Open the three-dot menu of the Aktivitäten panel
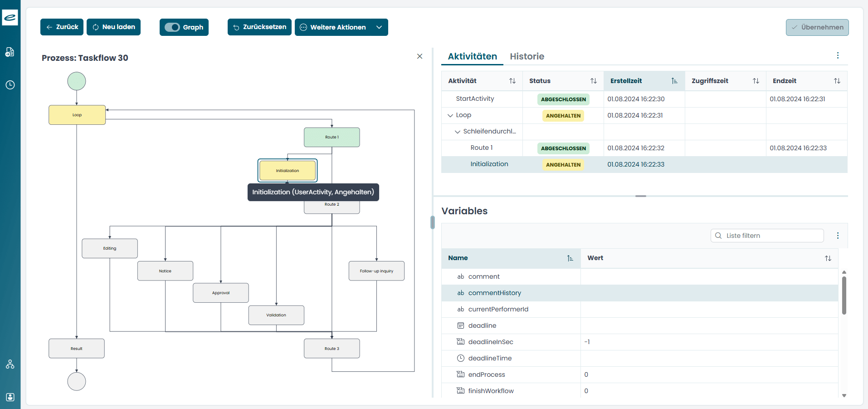868x409 pixels. click(838, 55)
